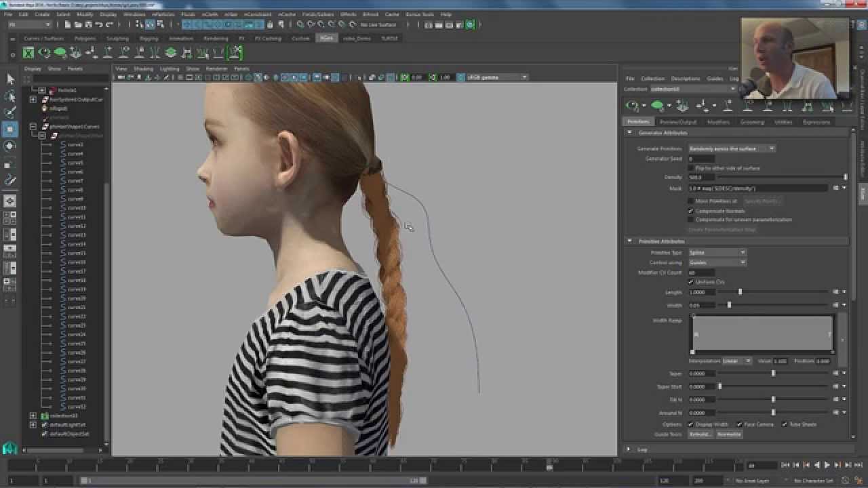Viewport: 868px width, 488px height.
Task: Activate the Rotate tool in toolbox
Action: [x=10, y=146]
